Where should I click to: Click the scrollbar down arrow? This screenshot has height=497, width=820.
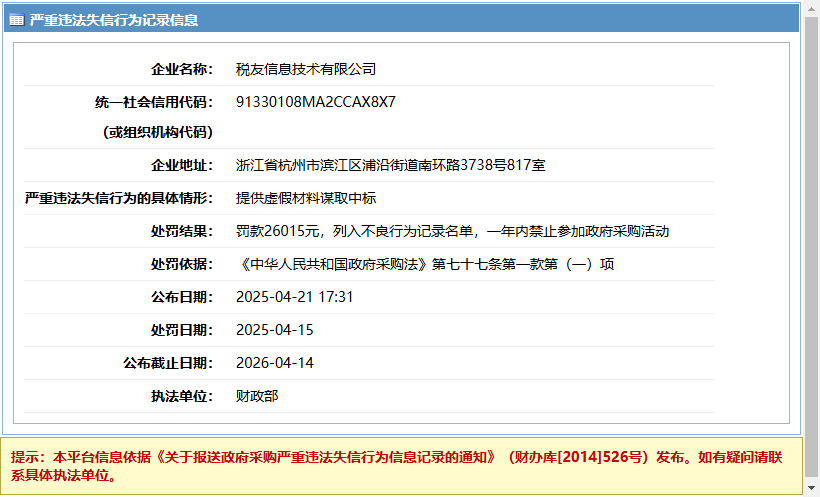(811, 489)
